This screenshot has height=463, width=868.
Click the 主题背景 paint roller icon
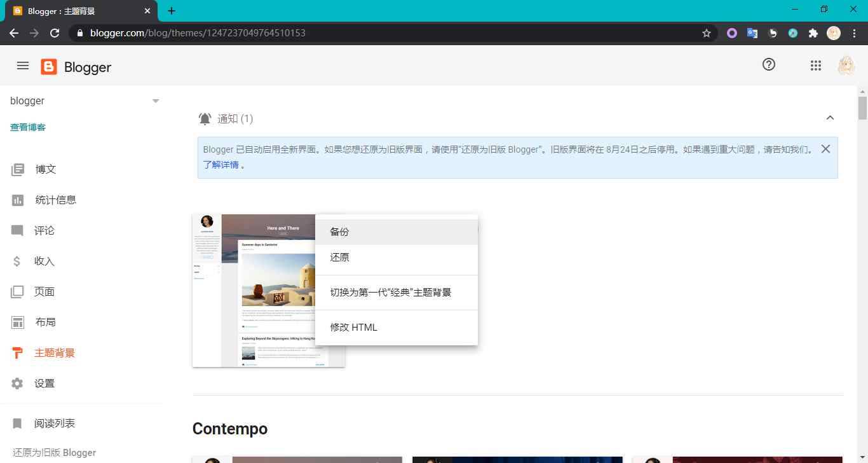tap(17, 353)
